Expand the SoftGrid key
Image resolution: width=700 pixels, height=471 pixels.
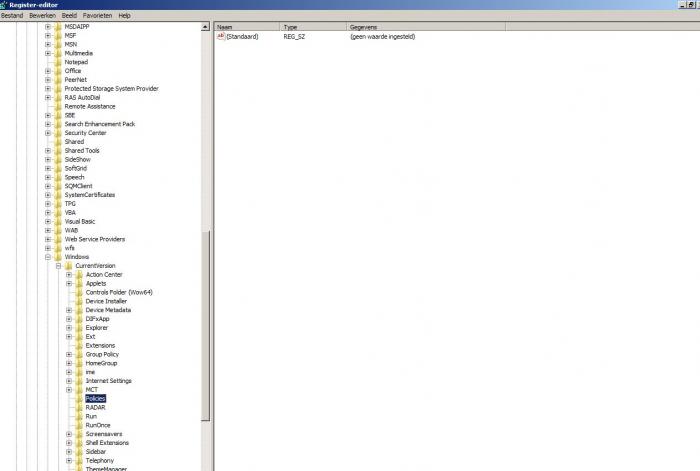(x=48, y=168)
